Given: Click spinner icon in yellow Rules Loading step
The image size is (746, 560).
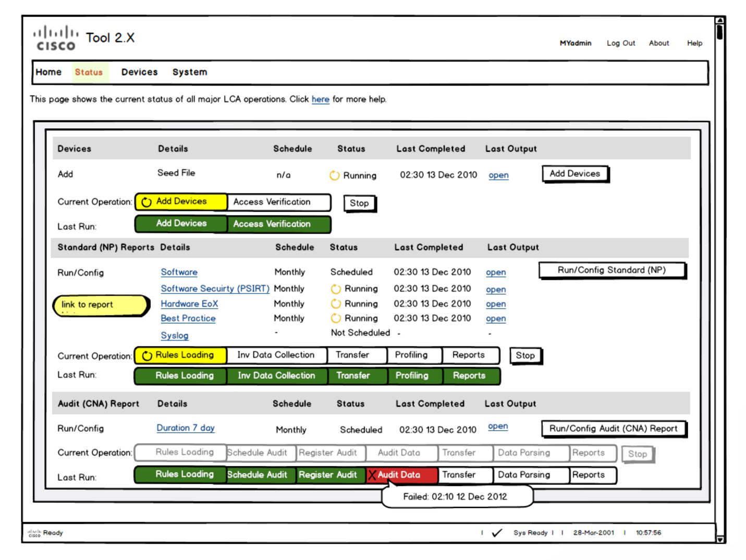Looking at the screenshot, I should (147, 356).
